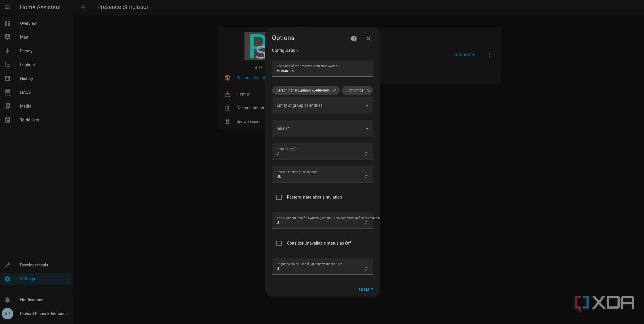644x324 pixels.
Task: Remove person.richard_pinnock_edmonds chip
Action: pos(335,90)
